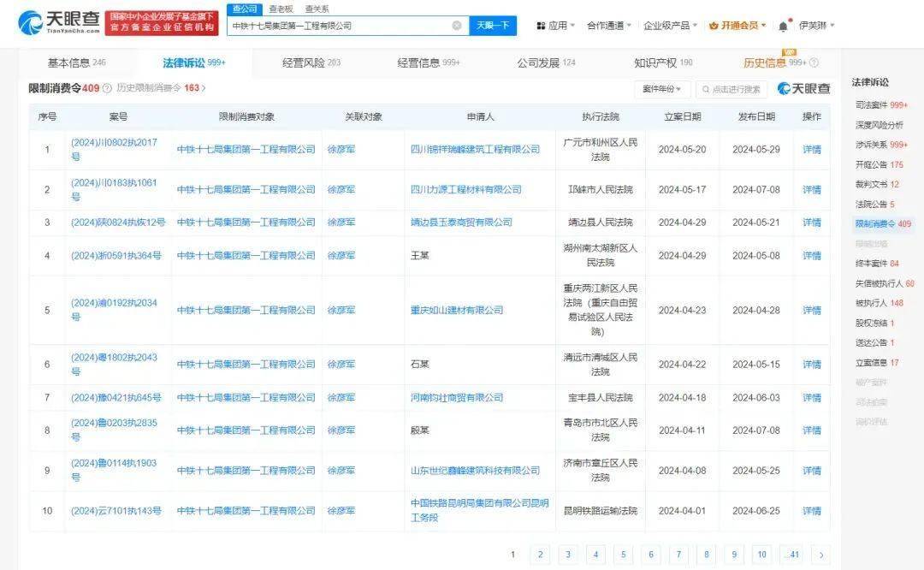This screenshot has height=570, width=924.
Task: Open case number (2024)豫0421执645号
Action: click(116, 397)
